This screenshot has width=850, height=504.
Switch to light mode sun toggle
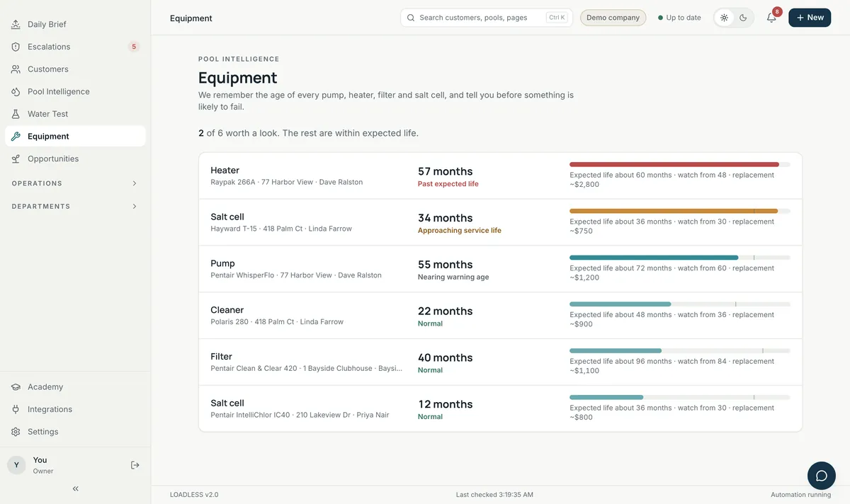(x=724, y=18)
